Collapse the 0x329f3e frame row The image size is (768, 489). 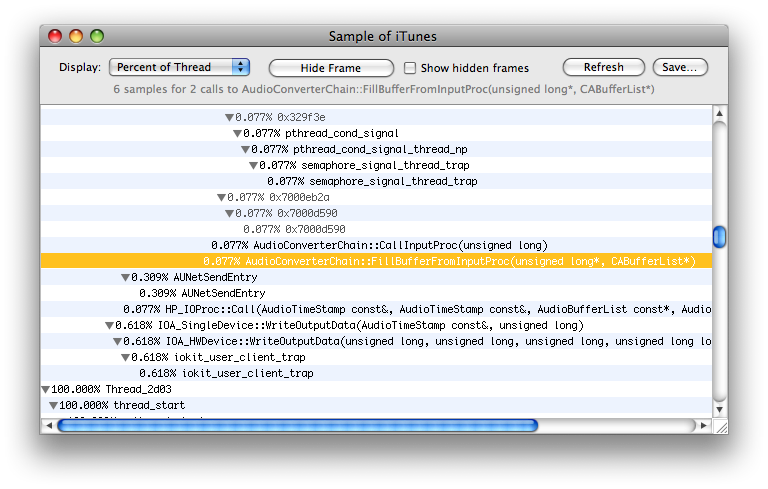[x=229, y=118]
